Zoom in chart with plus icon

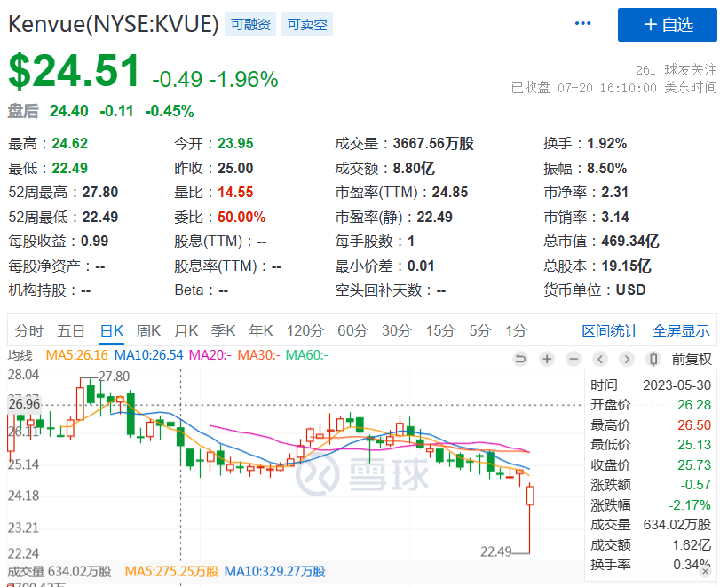547,359
